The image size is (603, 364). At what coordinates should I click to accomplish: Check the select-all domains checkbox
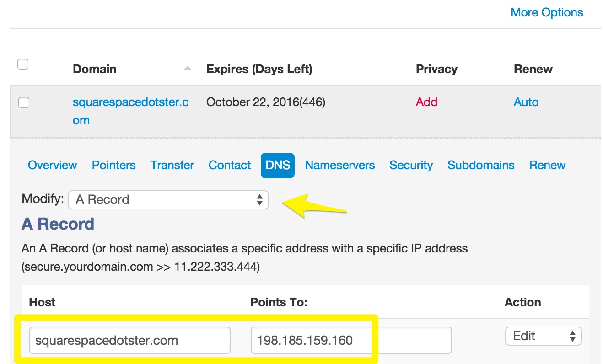tap(23, 64)
